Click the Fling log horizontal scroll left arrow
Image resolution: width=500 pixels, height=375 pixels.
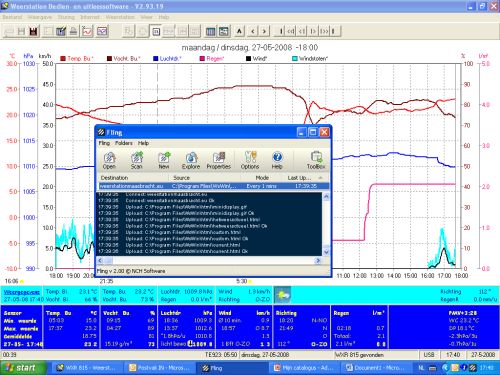click(101, 260)
